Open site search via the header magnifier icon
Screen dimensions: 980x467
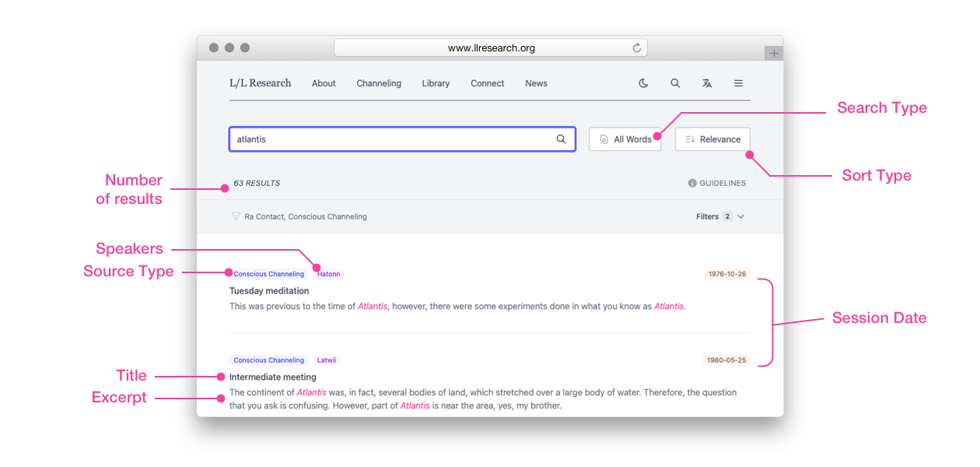(x=675, y=83)
